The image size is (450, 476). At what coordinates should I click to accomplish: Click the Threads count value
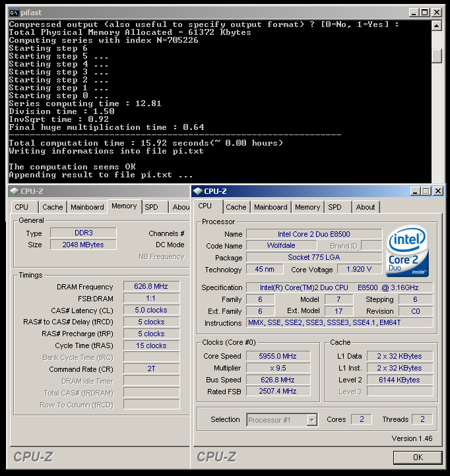[x=422, y=419]
